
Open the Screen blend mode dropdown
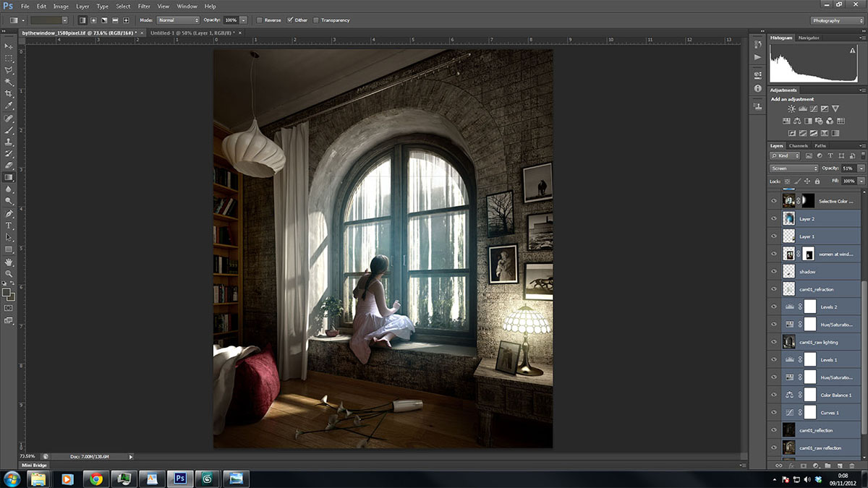(x=793, y=168)
